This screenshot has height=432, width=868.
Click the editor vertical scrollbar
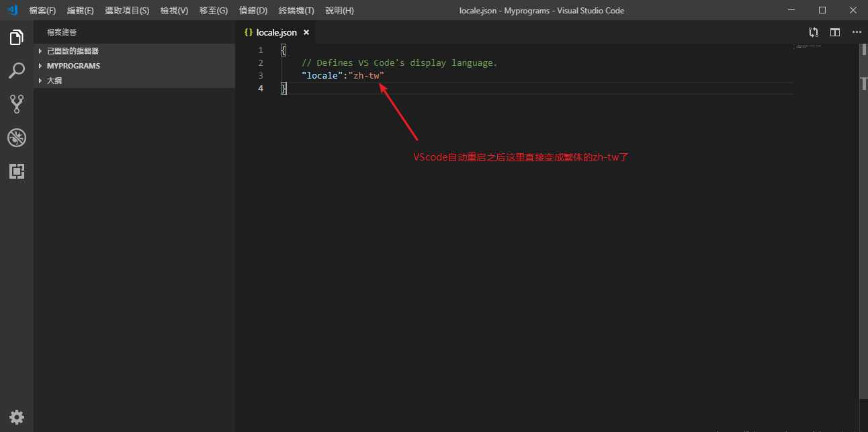[x=863, y=222]
